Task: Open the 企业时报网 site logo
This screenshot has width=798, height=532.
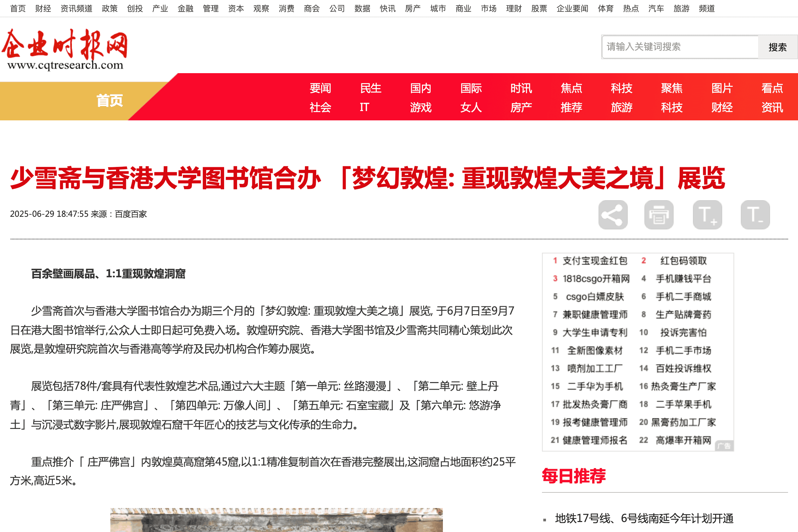Action: pos(65,49)
